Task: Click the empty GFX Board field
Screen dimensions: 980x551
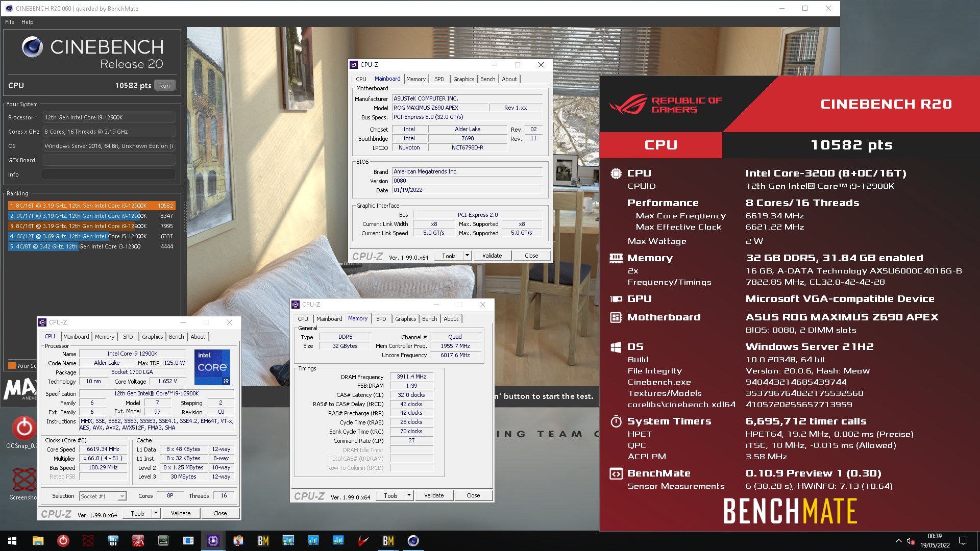Action: click(109, 160)
